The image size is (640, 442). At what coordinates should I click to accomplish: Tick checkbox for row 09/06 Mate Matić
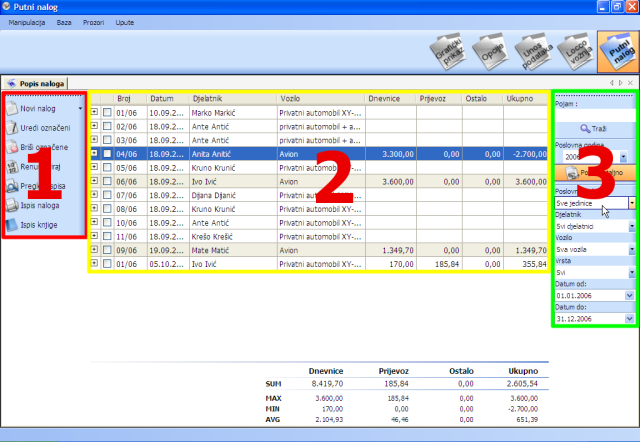tap(107, 250)
